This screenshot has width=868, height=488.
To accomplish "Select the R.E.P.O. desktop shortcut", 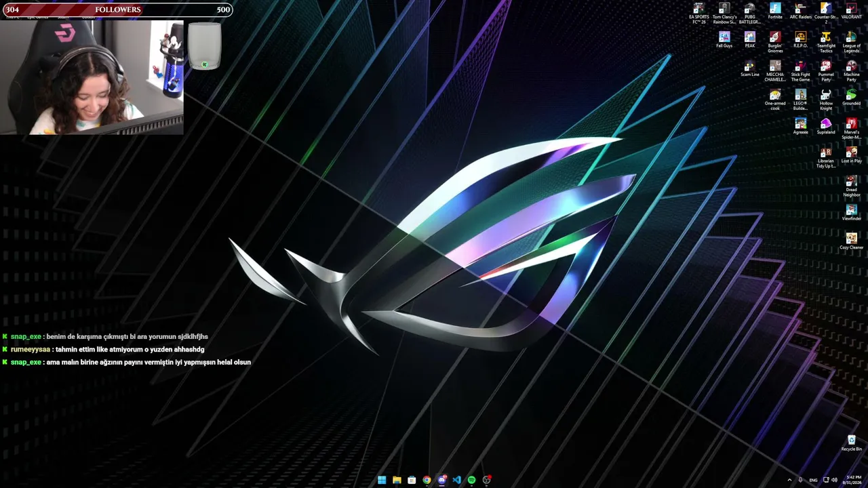I will 800,40.
